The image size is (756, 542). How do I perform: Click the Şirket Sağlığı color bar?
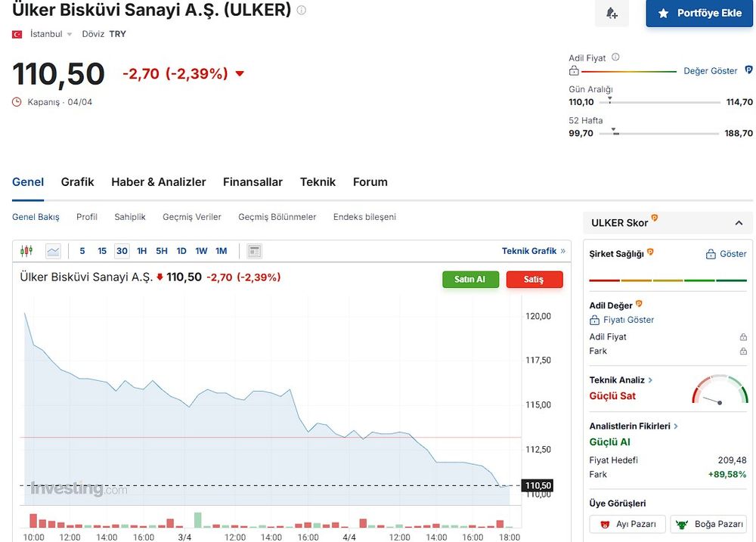[668, 280]
